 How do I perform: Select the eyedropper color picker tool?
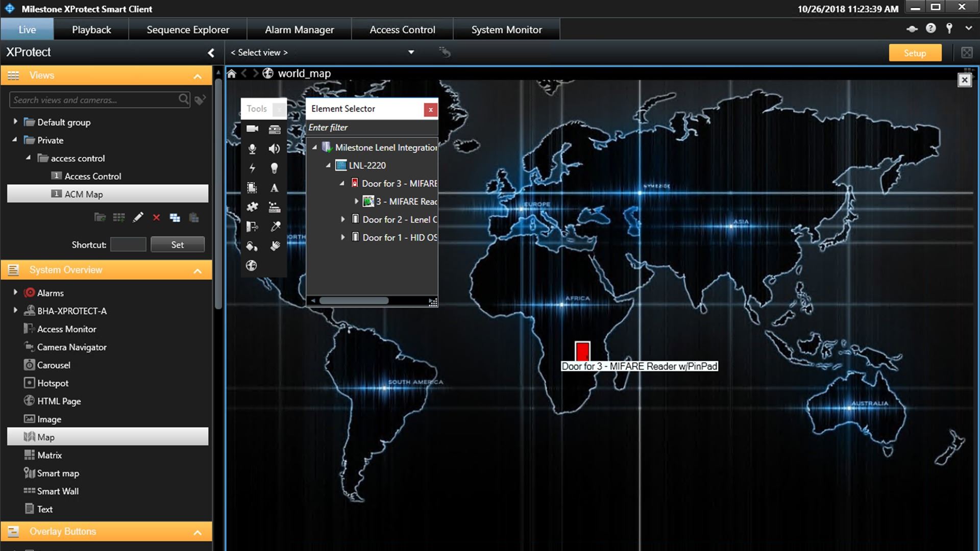coord(275,226)
